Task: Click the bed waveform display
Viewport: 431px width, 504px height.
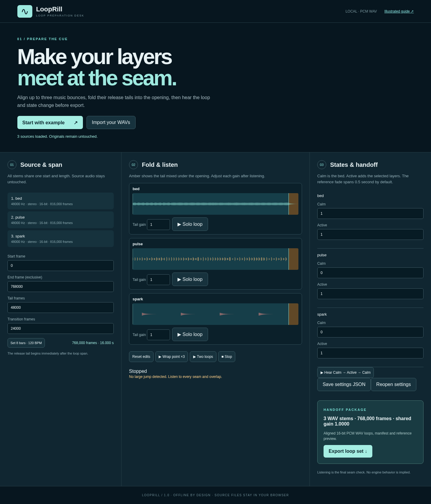Action: pos(215,204)
